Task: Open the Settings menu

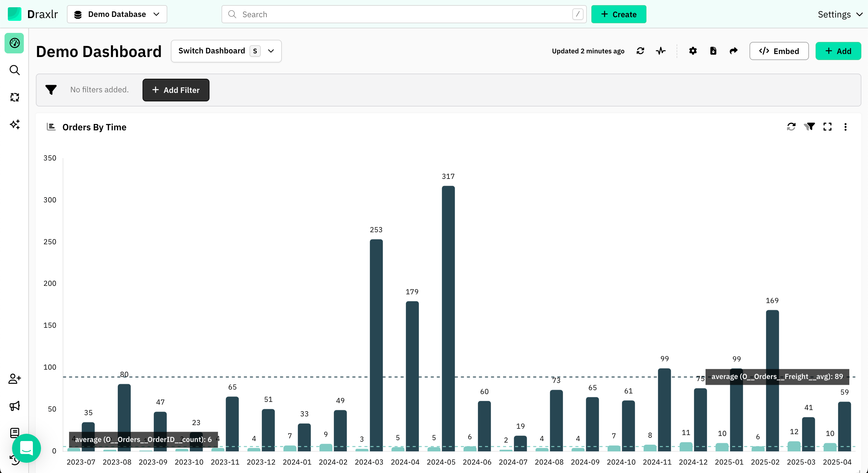Action: click(x=840, y=14)
